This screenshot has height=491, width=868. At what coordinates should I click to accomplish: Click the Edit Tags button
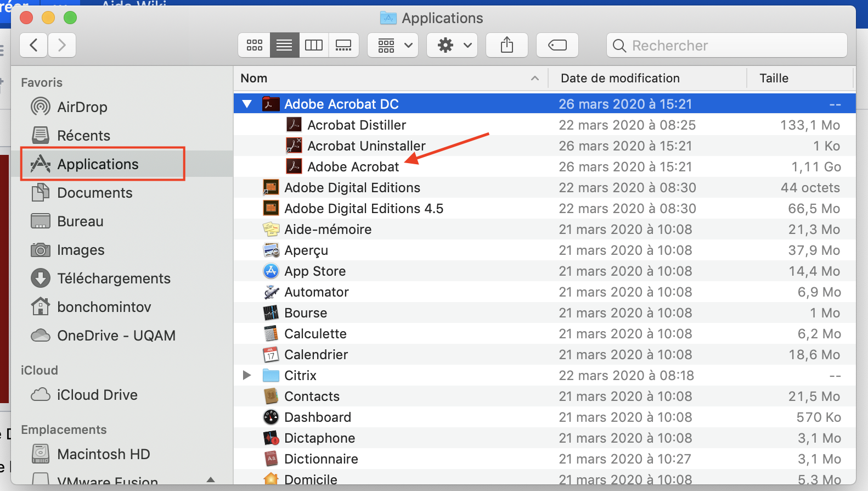click(557, 45)
